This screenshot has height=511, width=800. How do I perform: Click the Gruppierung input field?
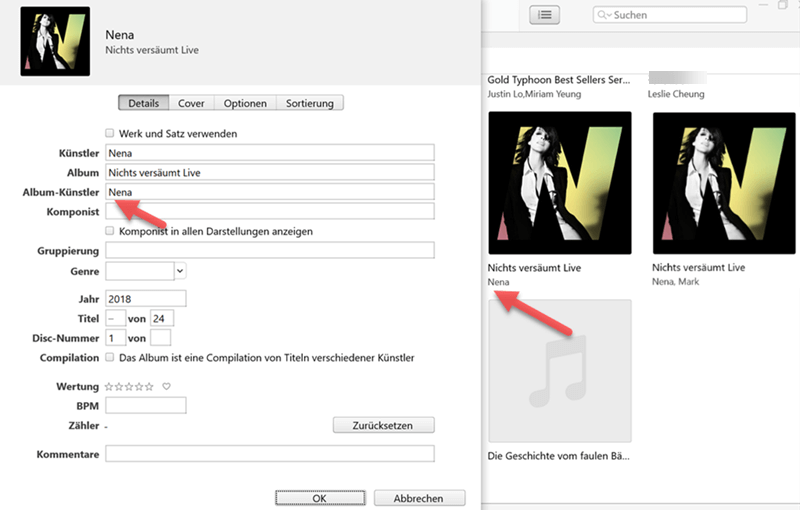270,250
